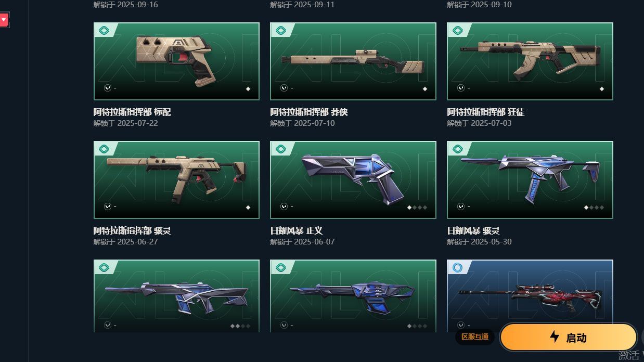644x362 pixels.
Task: Open the 阿特拉斯指挥部 莽侠 rifle thumbnail
Action: click(353, 61)
